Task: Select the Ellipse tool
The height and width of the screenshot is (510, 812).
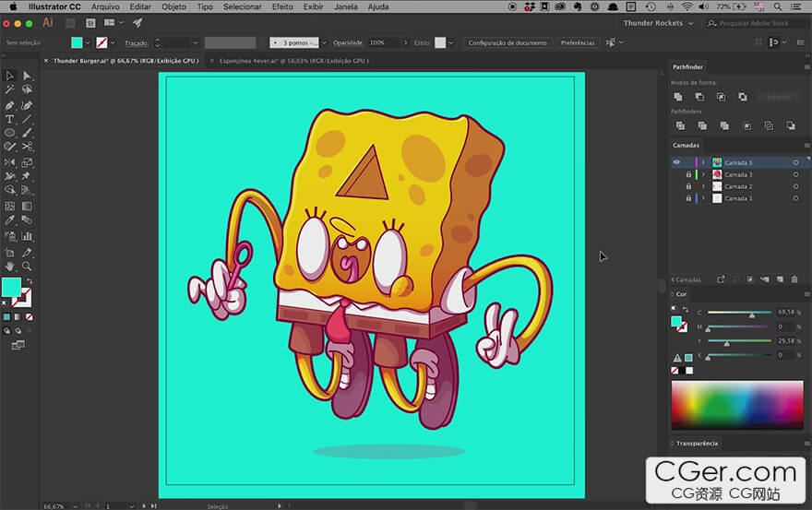Action: (9, 133)
